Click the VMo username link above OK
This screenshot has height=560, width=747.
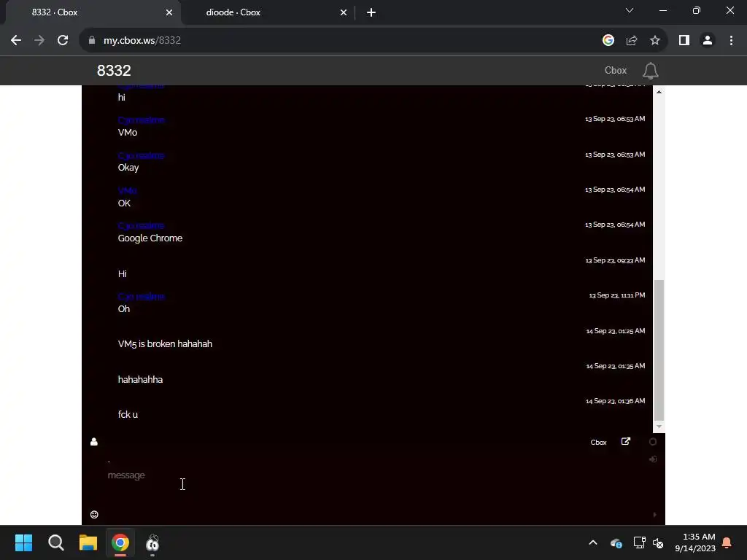[x=127, y=191]
